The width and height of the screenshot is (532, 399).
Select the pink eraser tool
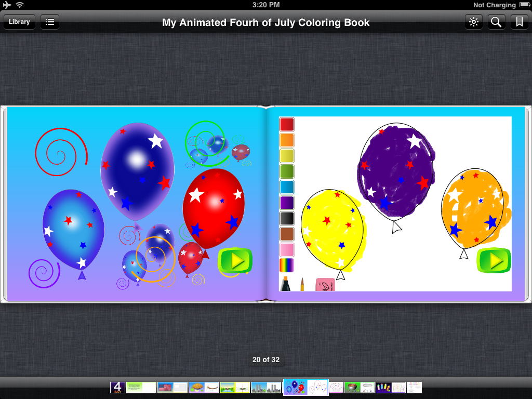pos(325,285)
